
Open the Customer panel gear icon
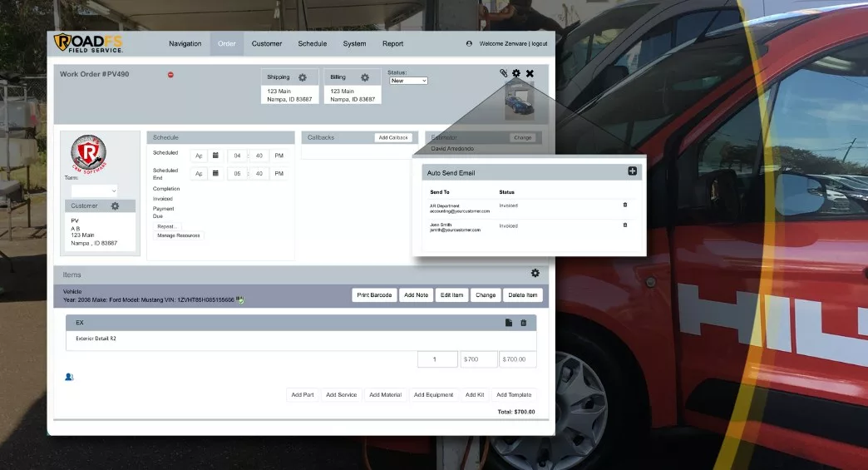[115, 206]
